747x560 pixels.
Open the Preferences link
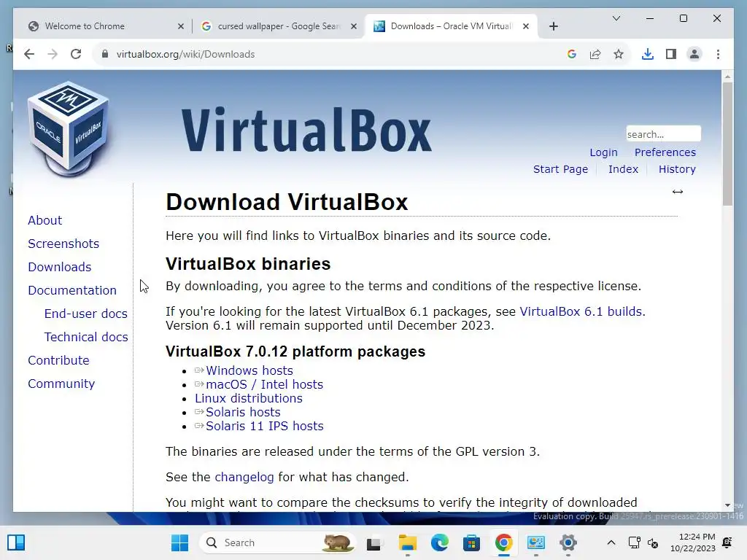point(665,152)
